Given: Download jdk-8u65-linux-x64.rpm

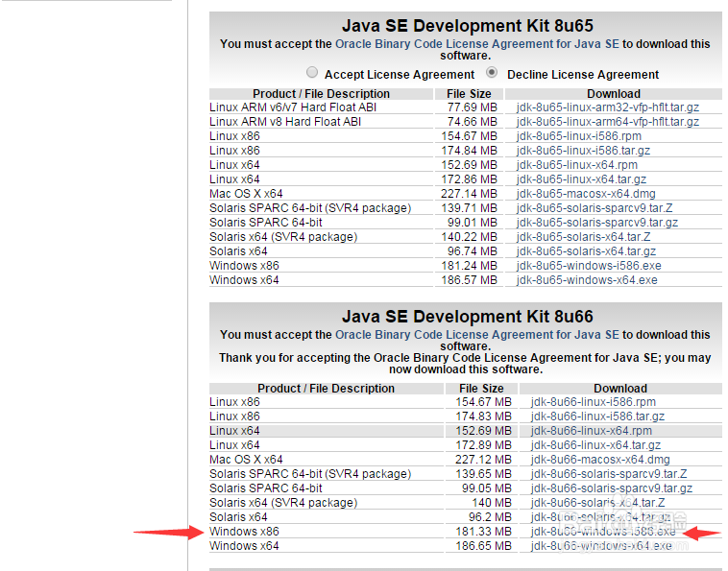Looking at the screenshot, I should 576,165.
